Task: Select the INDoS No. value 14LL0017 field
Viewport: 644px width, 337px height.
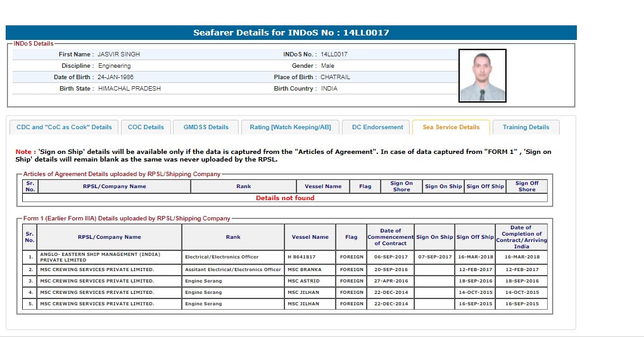Action: pyautogui.click(x=334, y=54)
